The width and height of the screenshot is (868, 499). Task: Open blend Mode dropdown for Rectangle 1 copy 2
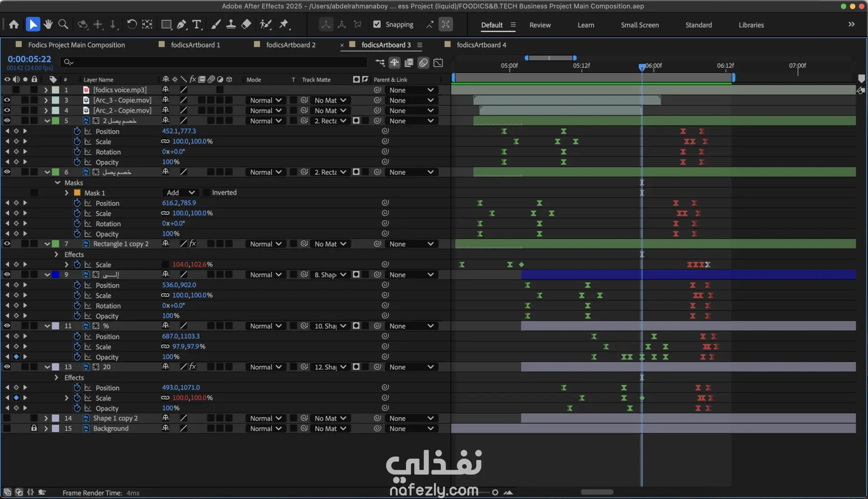(x=266, y=244)
